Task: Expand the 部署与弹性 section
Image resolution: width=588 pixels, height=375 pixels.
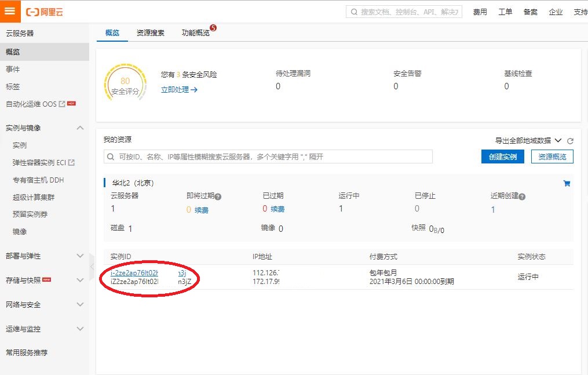Action: (x=80, y=255)
